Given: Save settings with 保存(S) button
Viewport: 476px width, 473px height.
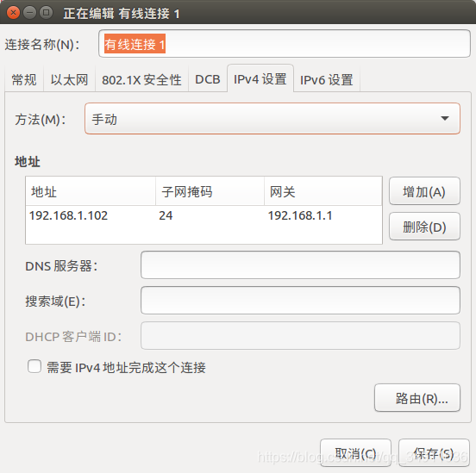Looking at the screenshot, I should [x=434, y=453].
